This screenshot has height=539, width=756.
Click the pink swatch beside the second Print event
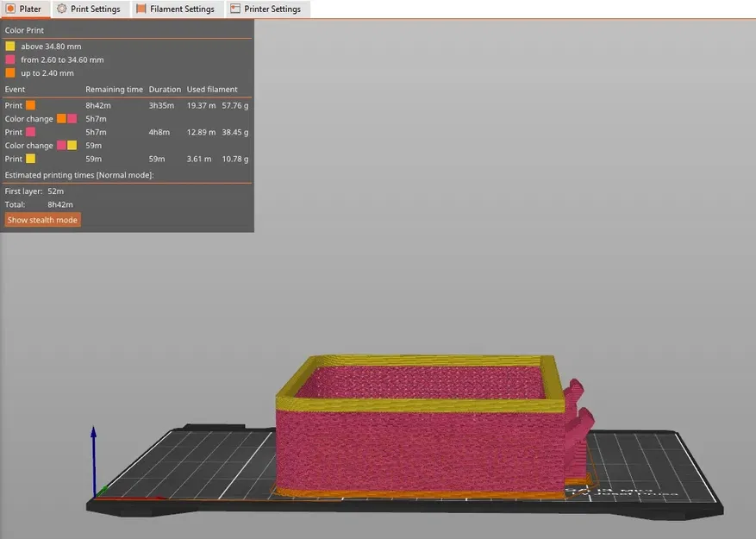[x=31, y=131]
